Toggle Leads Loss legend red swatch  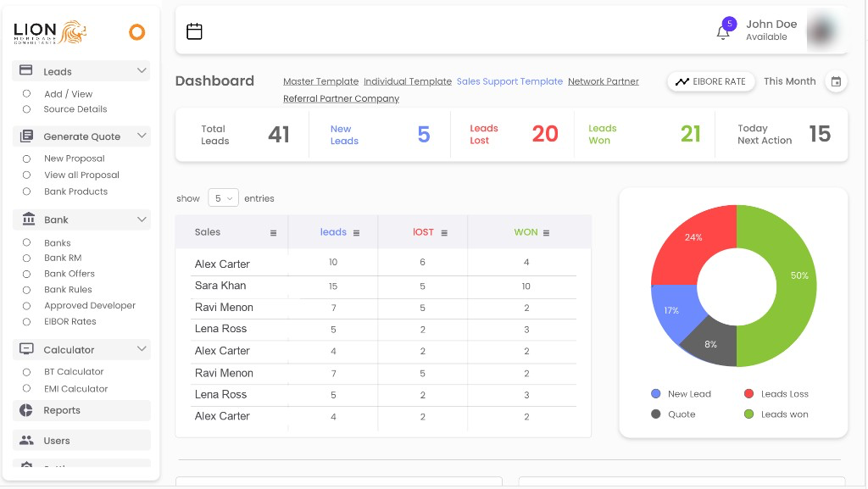click(749, 394)
